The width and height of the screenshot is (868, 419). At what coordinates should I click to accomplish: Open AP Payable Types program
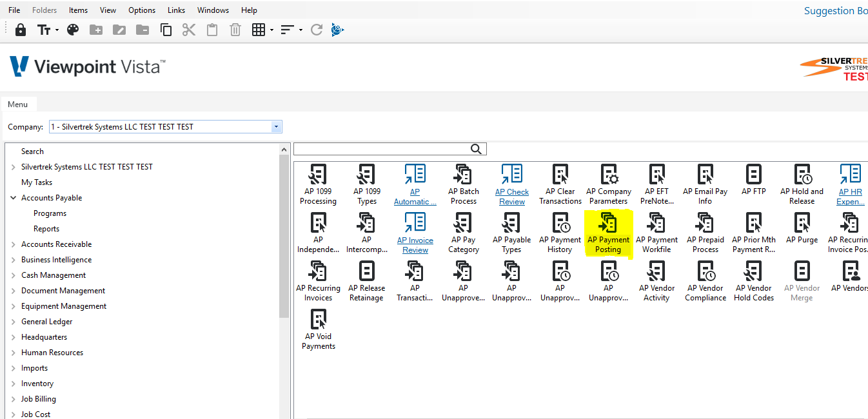511,233
